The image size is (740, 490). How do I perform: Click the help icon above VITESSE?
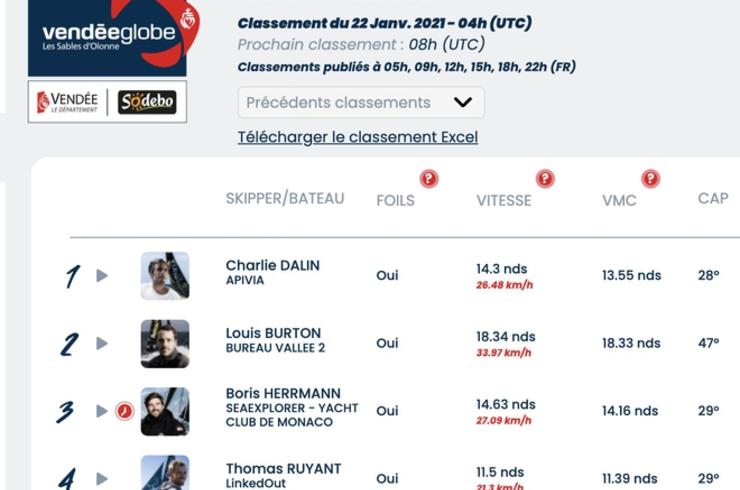[x=545, y=179]
